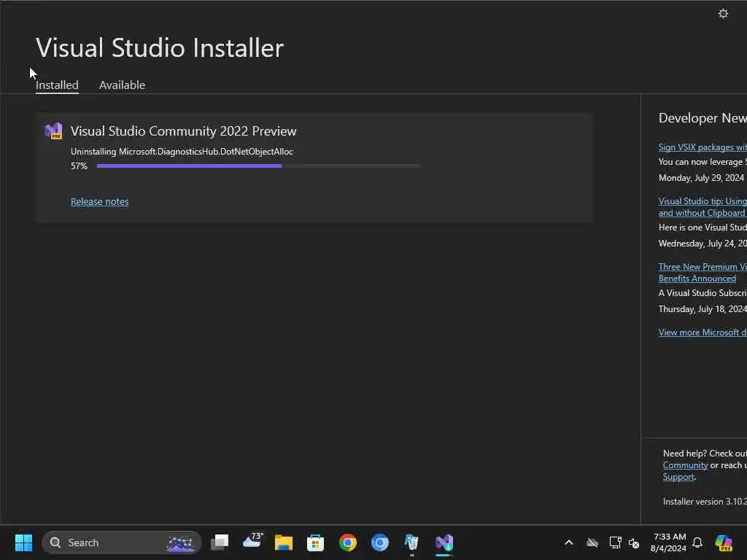
Task: Click the Visual Studio Installer taskbar icon
Action: tap(444, 542)
